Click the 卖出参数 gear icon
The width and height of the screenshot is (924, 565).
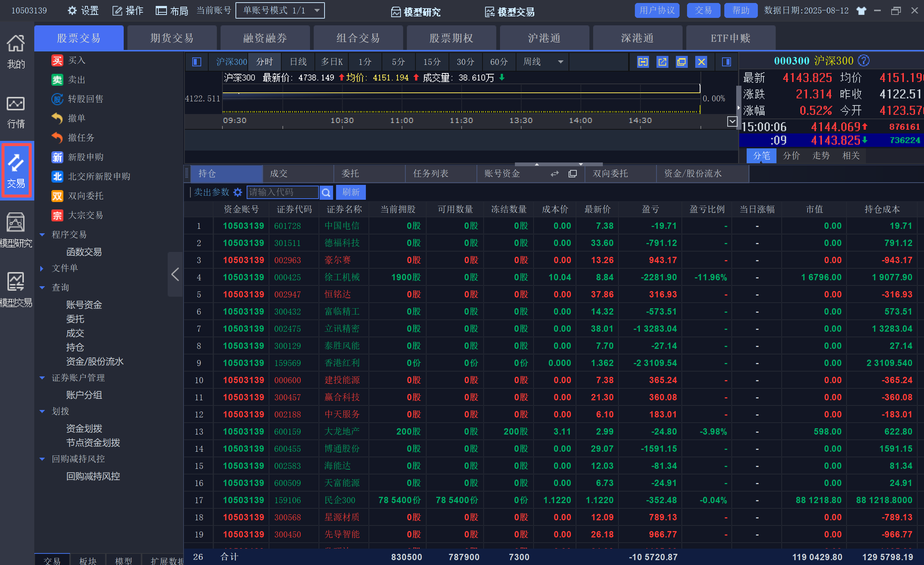[x=238, y=192]
